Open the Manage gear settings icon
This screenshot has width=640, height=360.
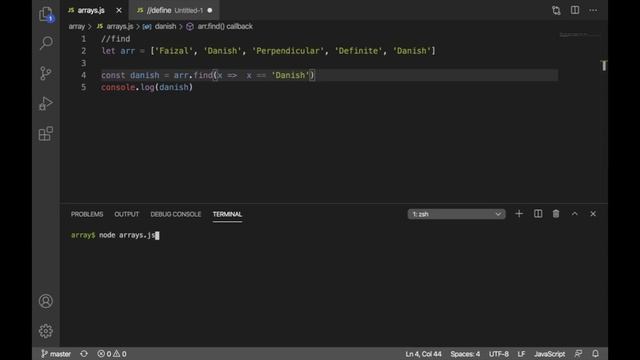tap(46, 331)
